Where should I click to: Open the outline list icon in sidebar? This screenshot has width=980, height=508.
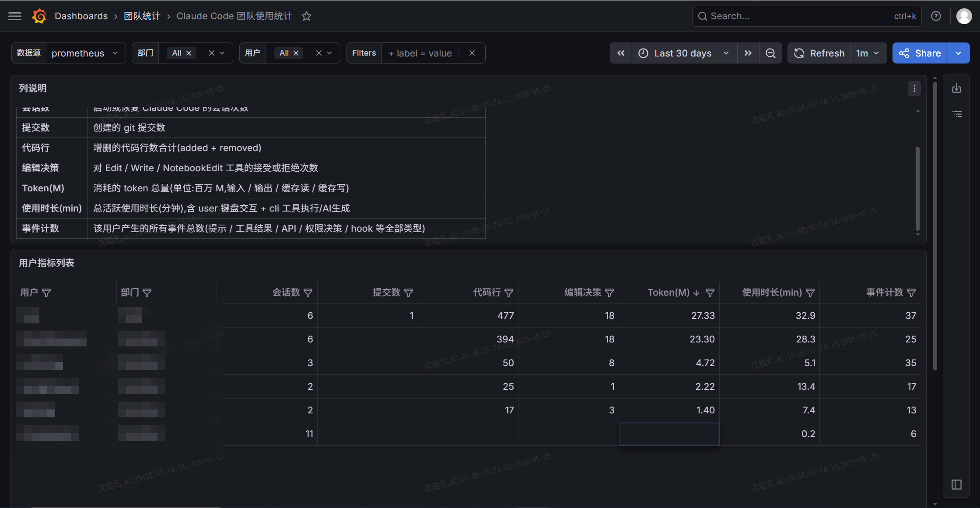[957, 114]
